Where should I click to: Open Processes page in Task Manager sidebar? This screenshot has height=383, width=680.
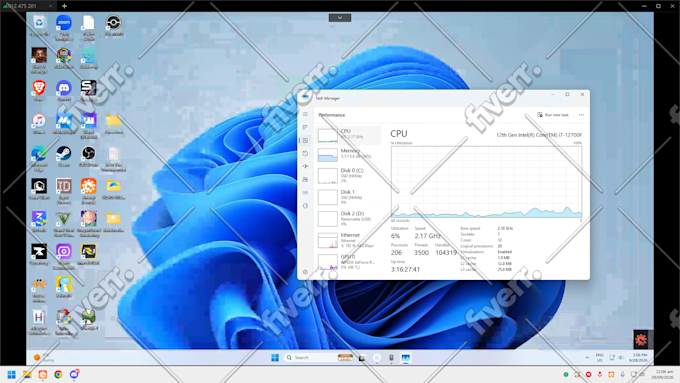click(305, 127)
